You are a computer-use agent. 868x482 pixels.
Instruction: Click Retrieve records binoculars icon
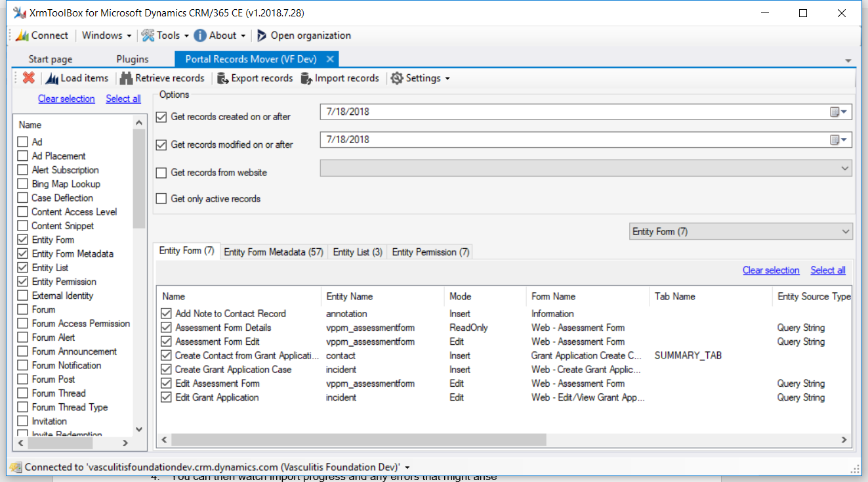pos(126,78)
